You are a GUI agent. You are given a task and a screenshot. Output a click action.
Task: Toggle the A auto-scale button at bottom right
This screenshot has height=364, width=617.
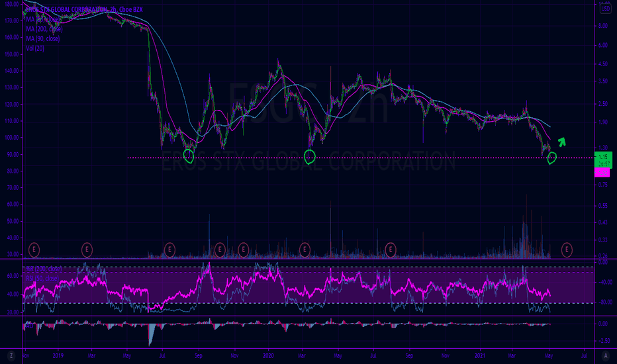coord(605,356)
